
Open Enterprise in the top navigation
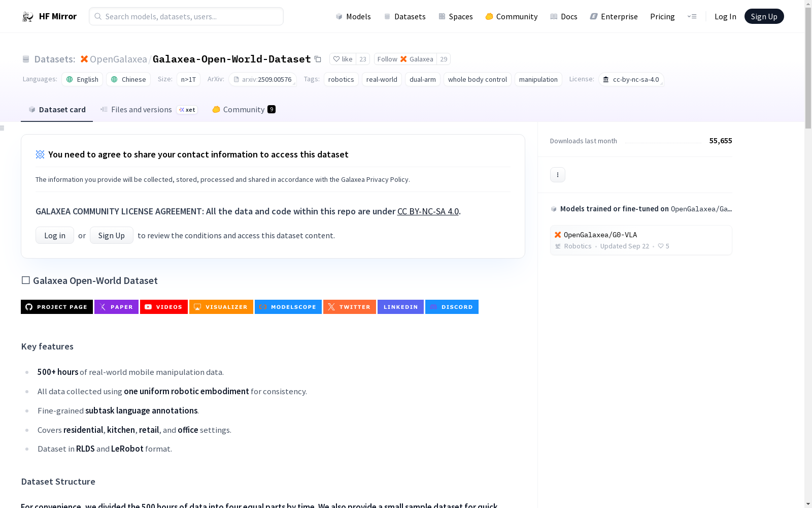614,16
